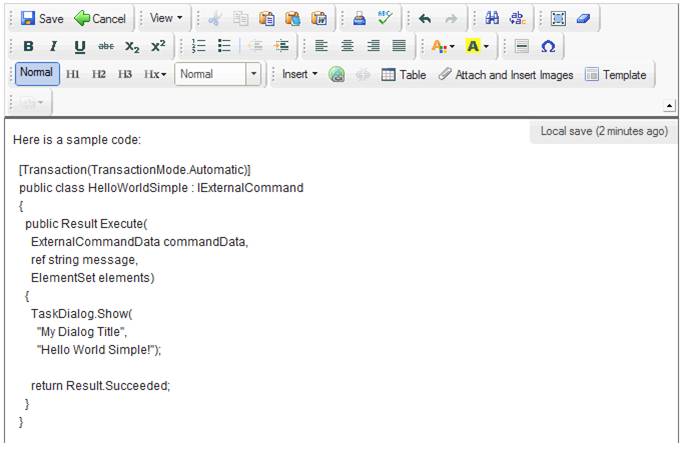Click the Save button
683x451 pixels.
[x=42, y=19]
